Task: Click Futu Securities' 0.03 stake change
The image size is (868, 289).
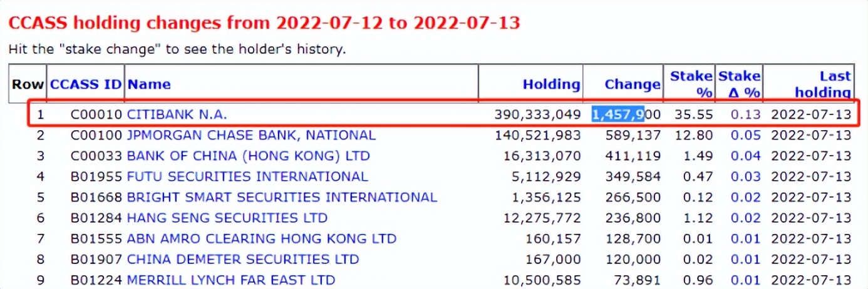Action: coord(748,176)
